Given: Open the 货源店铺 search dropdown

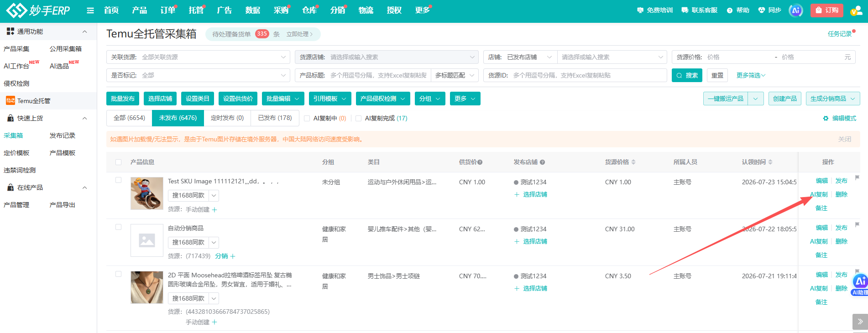Looking at the screenshot, I should [387, 57].
